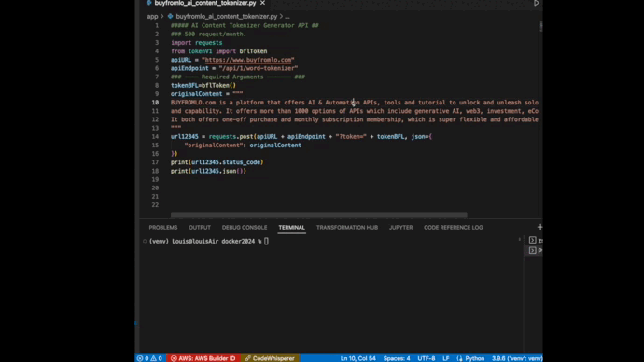This screenshot has width=644, height=362.
Task: Follow the https://www.buyfromlo.com link in code
Action: [247, 60]
